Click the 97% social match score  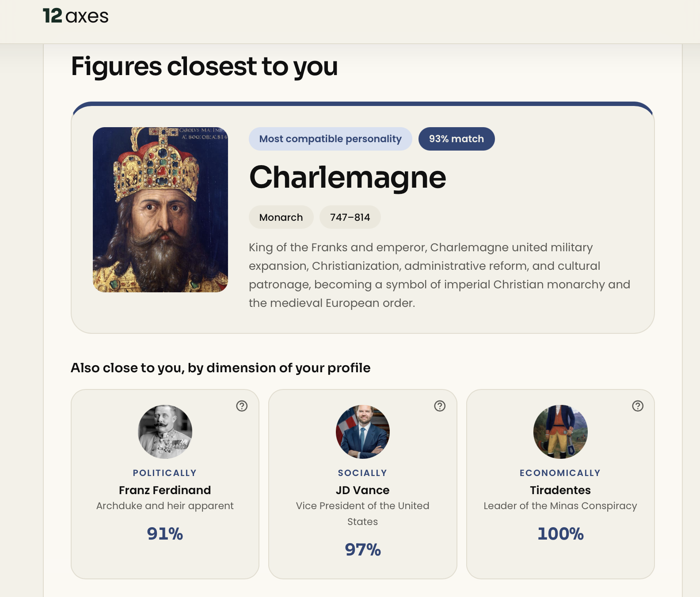[363, 550]
